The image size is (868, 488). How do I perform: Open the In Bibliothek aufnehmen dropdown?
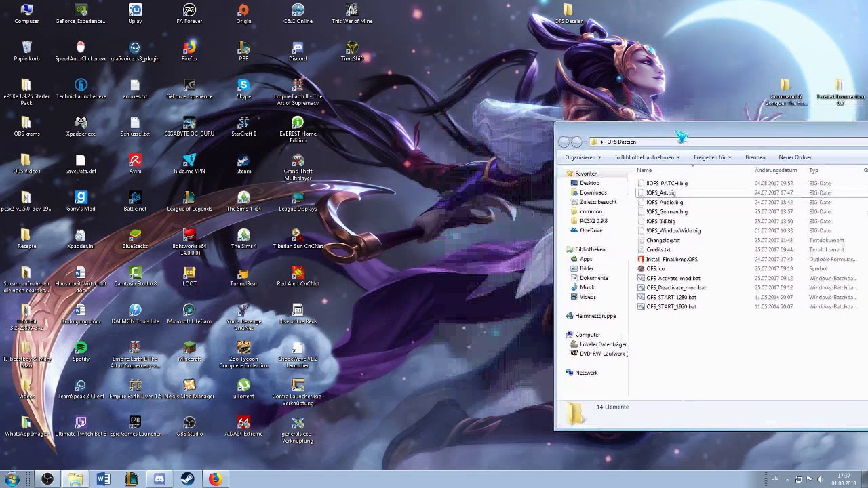coord(647,157)
